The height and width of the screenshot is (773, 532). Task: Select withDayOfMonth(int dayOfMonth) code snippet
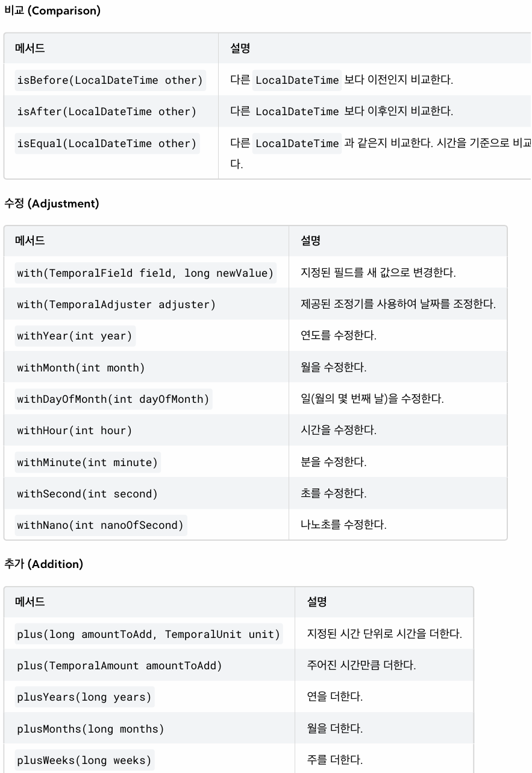(113, 399)
